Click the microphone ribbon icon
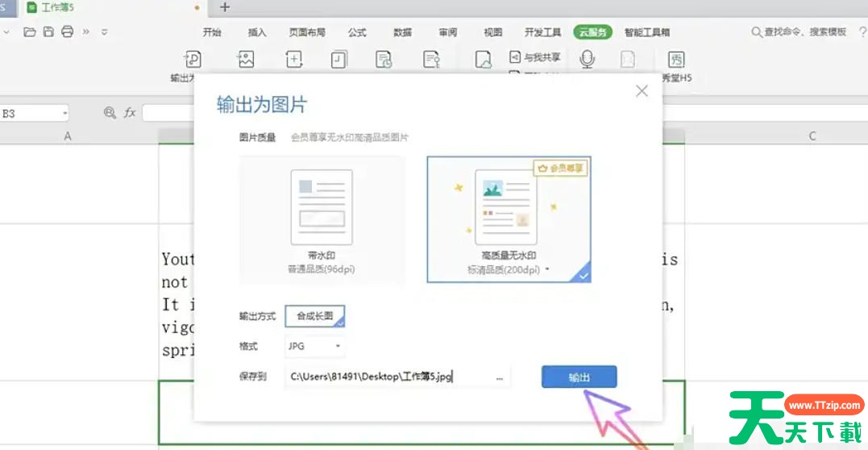Screen dimensions: 868x450 pos(588,60)
